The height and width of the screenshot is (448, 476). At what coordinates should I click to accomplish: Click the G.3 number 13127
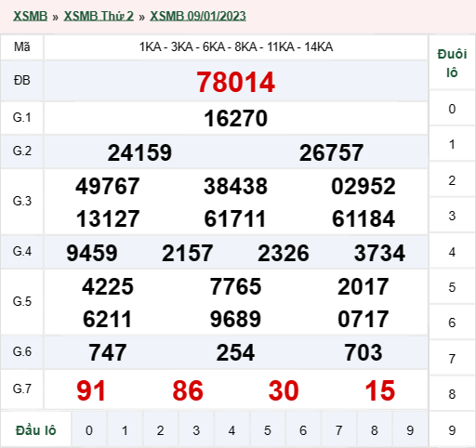pyautogui.click(x=108, y=218)
